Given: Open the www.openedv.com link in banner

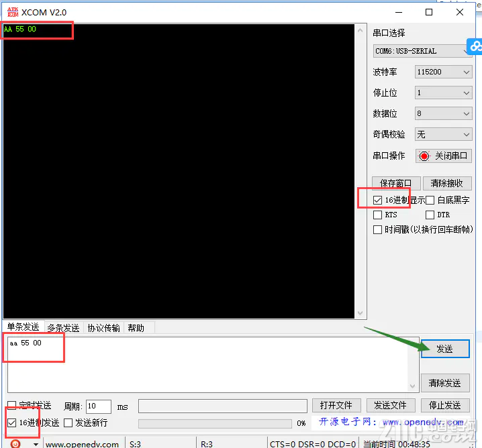Looking at the screenshot, I should [423, 423].
